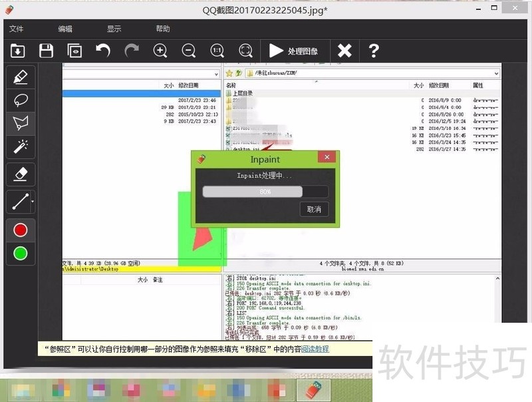The height and width of the screenshot is (402, 532).
Task: Open the 阅读教程 tutorial link
Action: click(x=315, y=349)
